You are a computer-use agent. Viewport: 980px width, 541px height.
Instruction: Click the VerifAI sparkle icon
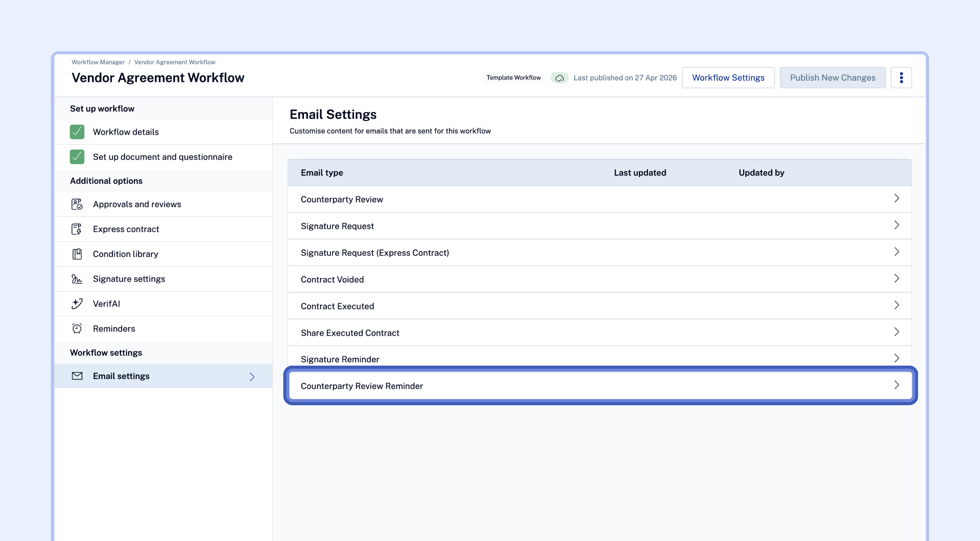(77, 304)
